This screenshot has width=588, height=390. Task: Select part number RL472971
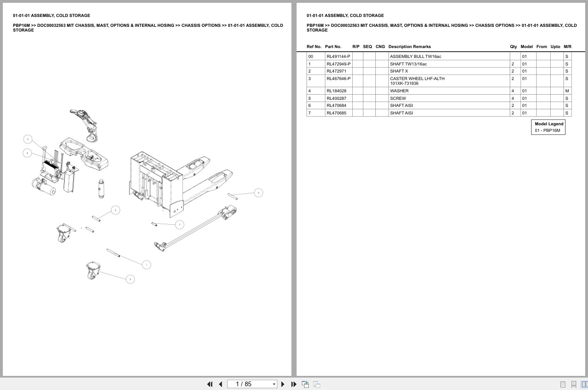tap(336, 71)
